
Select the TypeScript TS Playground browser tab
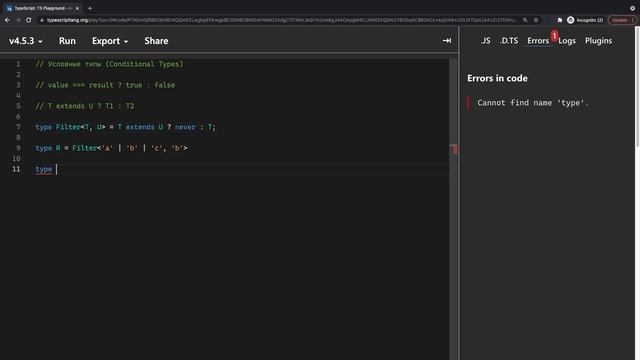(42, 8)
